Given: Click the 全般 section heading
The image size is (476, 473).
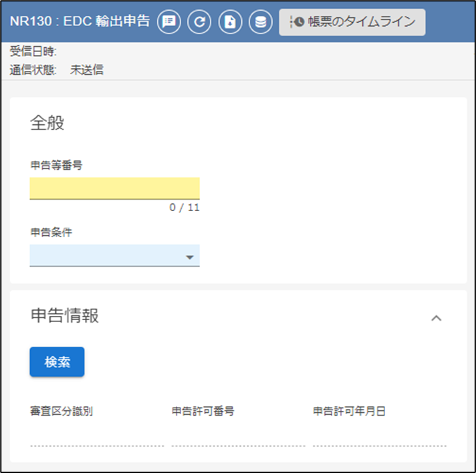Looking at the screenshot, I should click(47, 123).
